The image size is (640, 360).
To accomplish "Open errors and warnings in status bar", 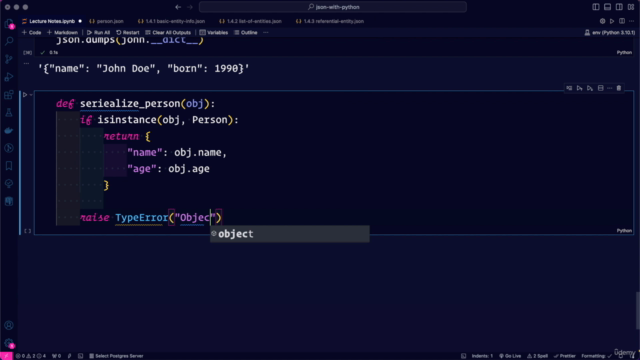I will coord(31,356).
